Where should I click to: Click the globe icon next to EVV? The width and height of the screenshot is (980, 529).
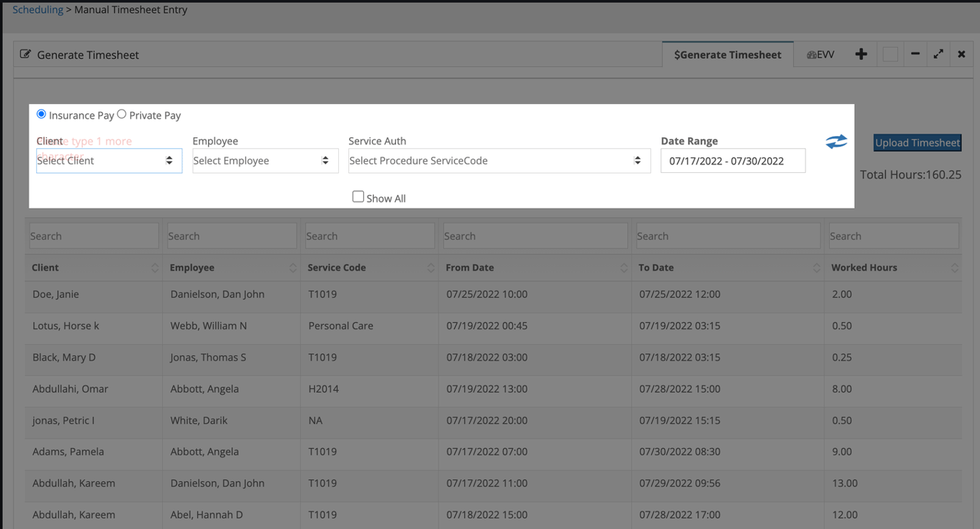[811, 53]
